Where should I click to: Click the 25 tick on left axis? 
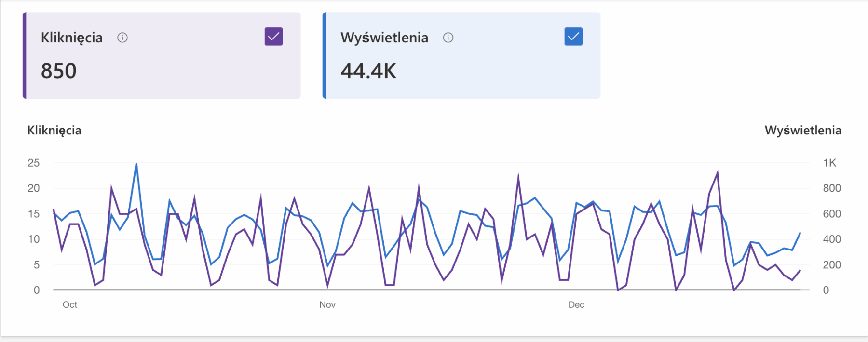coord(33,163)
